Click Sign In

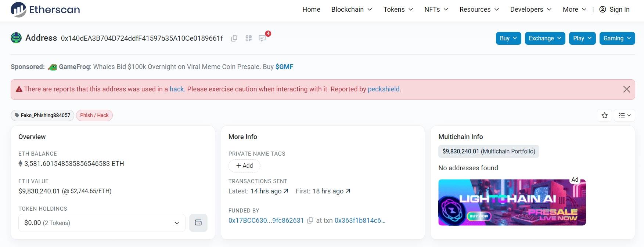[614, 10]
